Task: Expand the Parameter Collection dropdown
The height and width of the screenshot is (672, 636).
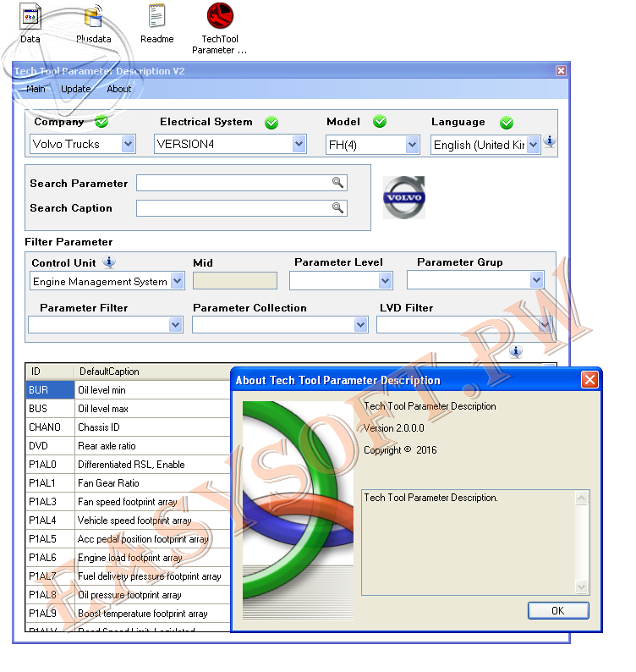Action: pyautogui.click(x=361, y=325)
